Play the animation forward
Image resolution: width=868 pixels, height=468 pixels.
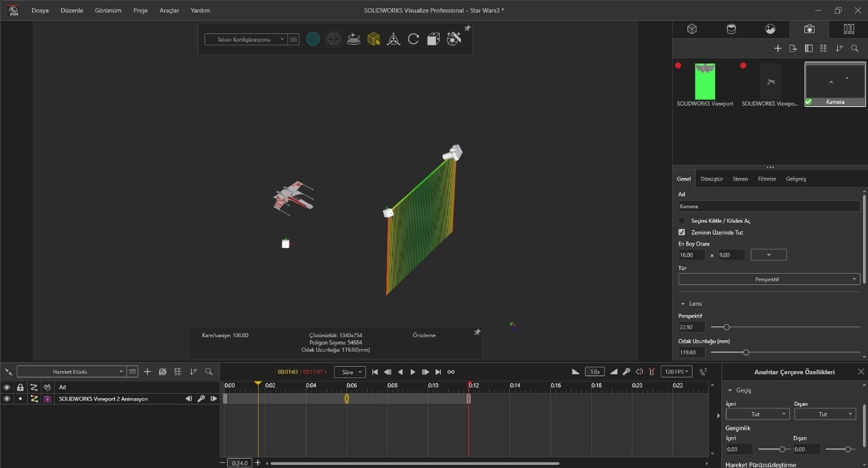(413, 372)
